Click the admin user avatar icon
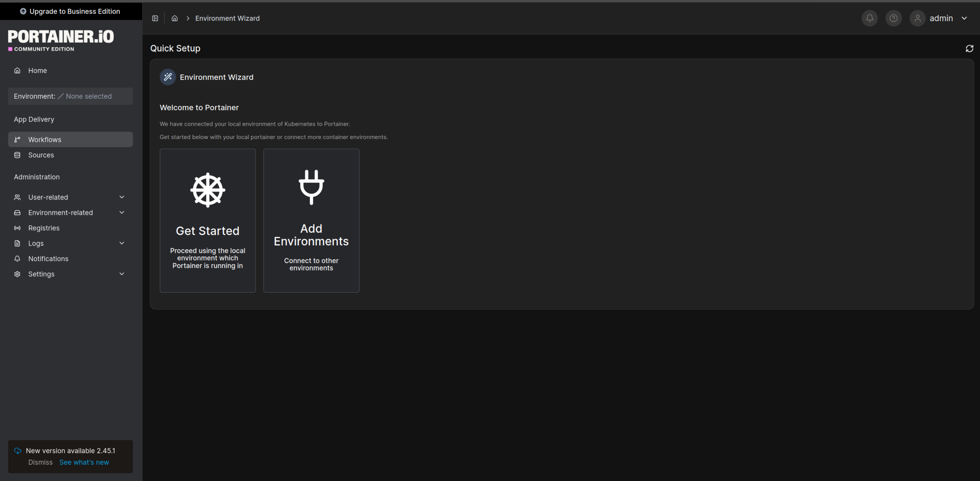Viewport: 980px width, 481px height. click(x=918, y=18)
